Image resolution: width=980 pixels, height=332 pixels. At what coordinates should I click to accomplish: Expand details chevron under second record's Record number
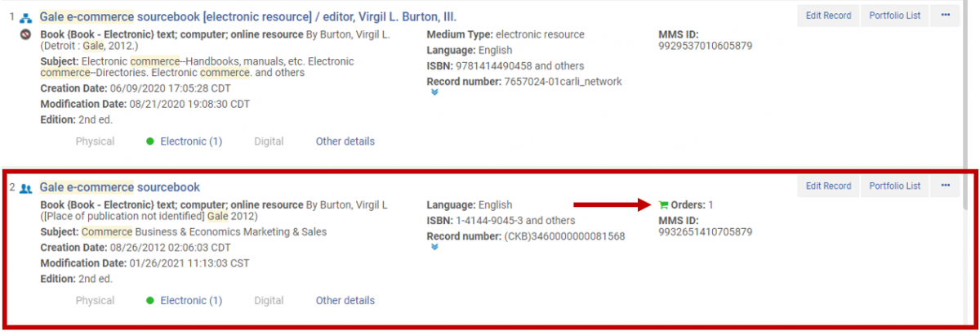point(434,247)
